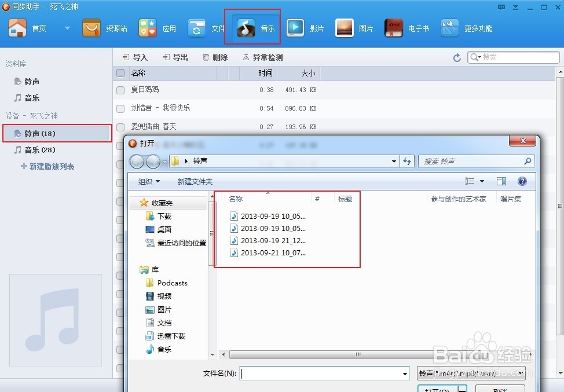Viewport: 564px width, 392px height.
Task: Click the 打开 open button
Action: (x=442, y=389)
